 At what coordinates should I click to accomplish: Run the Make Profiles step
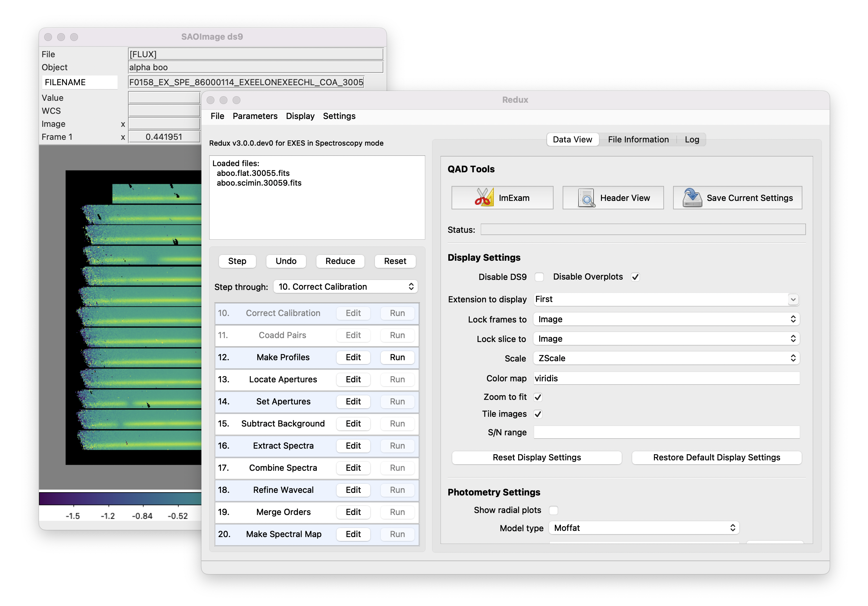[397, 357]
